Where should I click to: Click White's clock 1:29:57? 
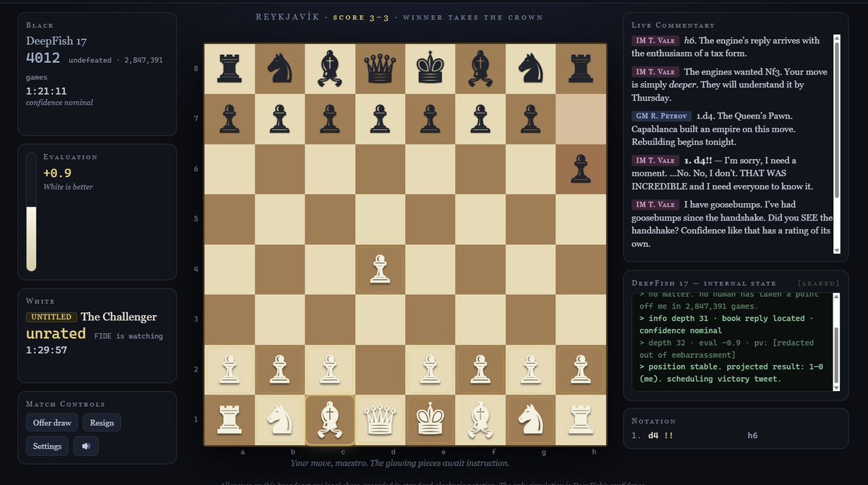click(46, 350)
